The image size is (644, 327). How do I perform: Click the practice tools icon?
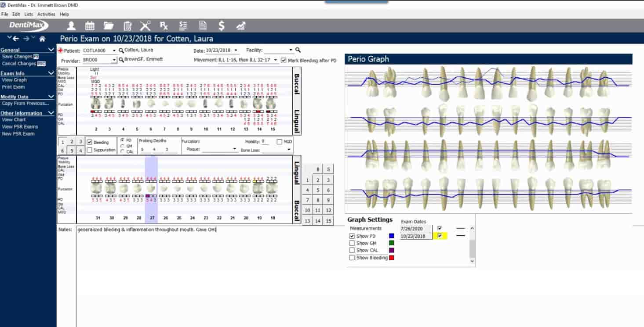tap(145, 25)
